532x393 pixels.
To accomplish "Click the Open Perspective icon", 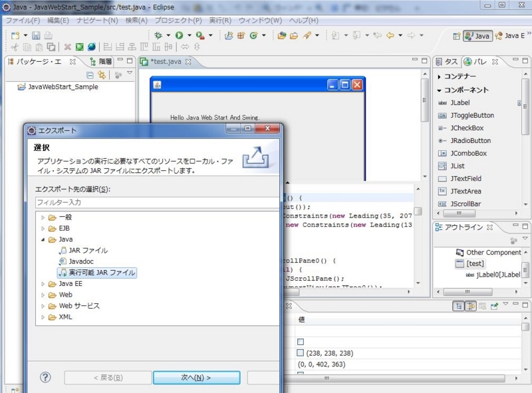I will tap(457, 36).
